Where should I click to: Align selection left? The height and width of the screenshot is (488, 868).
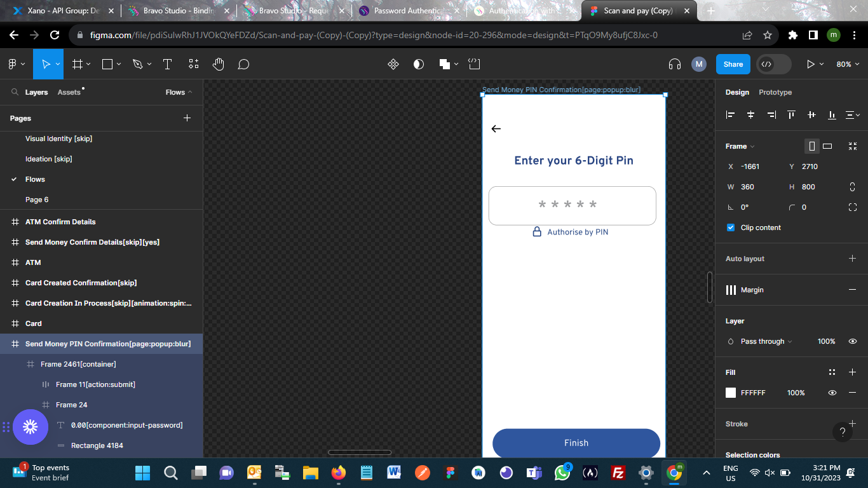(x=731, y=115)
